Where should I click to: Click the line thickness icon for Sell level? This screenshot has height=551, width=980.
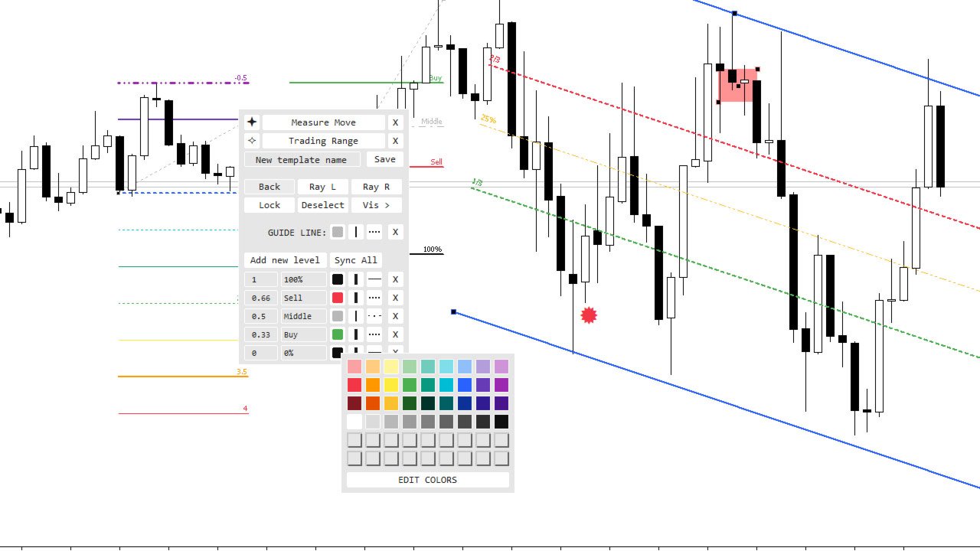356,298
